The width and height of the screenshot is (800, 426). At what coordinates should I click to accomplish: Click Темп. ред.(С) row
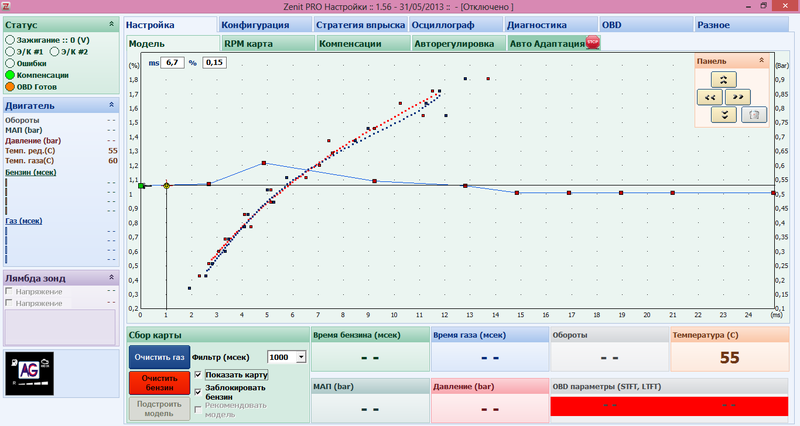point(61,151)
